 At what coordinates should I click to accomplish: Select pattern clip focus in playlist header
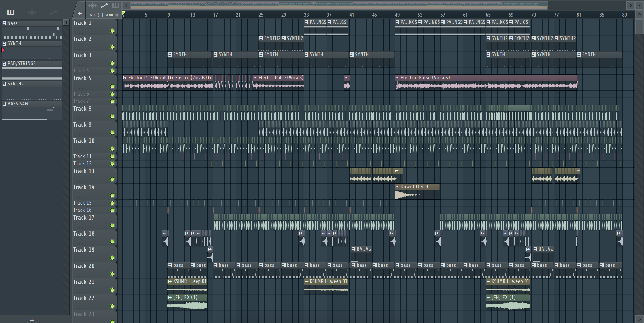[116, 5]
